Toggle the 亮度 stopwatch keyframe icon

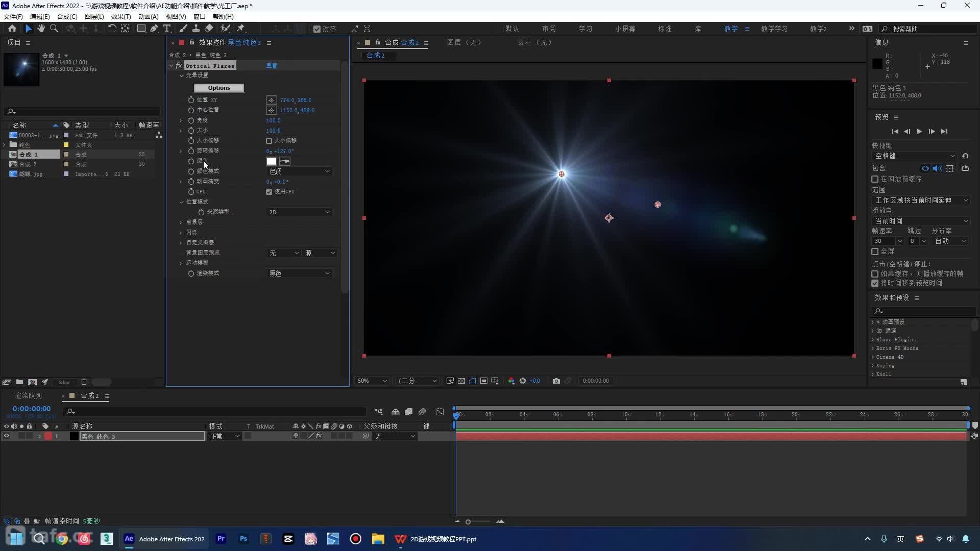pos(191,120)
